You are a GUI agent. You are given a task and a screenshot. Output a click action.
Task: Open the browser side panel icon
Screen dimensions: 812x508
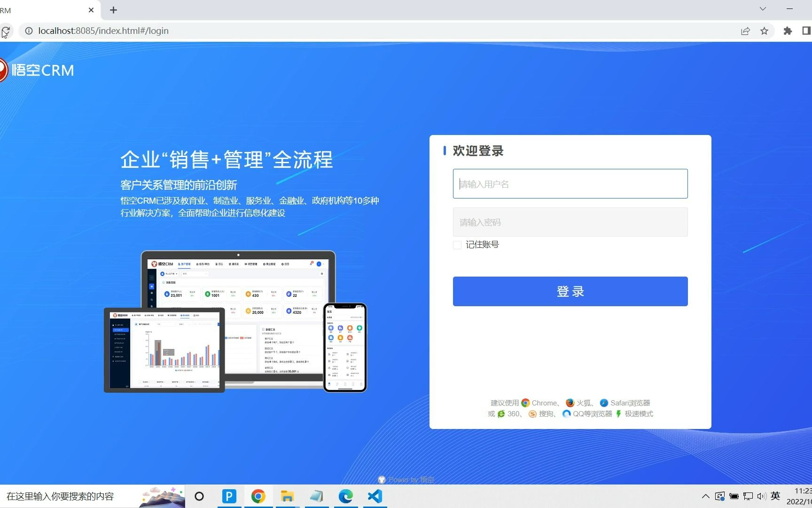tap(806, 31)
